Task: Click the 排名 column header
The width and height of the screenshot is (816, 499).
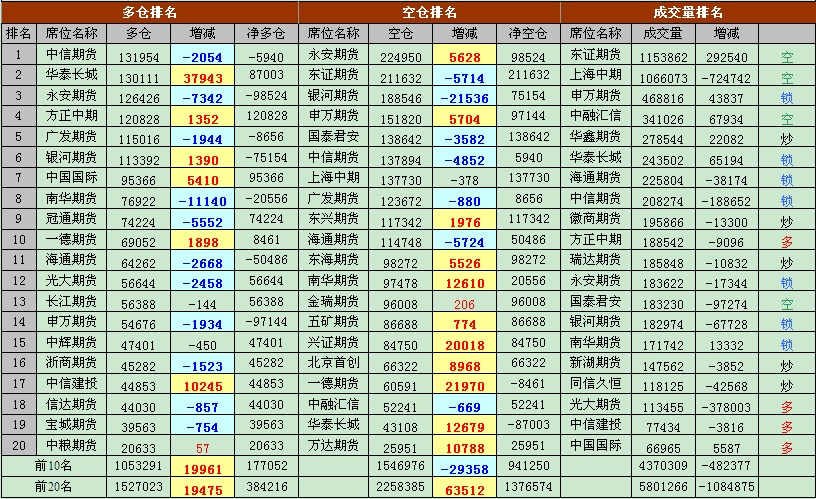Action: pyautogui.click(x=18, y=34)
